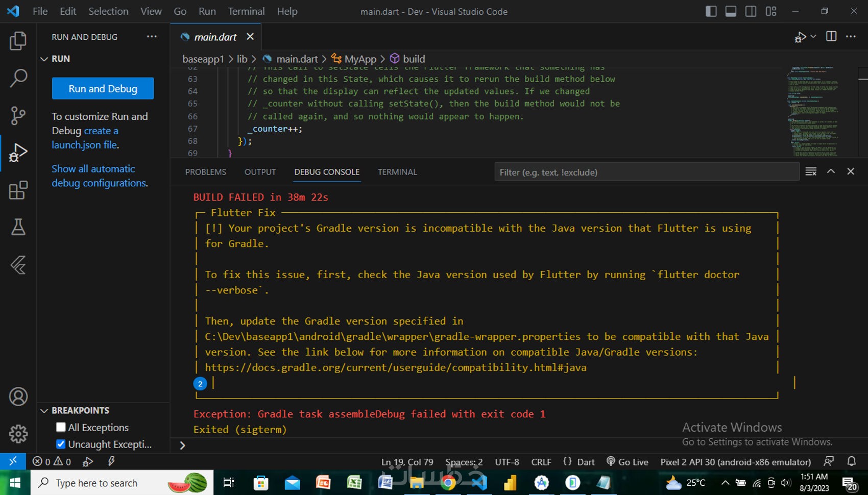Open the Search view in activity bar

18,78
